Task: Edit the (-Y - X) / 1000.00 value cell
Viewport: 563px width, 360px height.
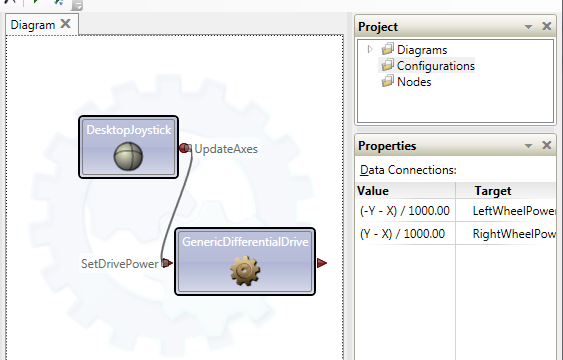Action: [405, 211]
